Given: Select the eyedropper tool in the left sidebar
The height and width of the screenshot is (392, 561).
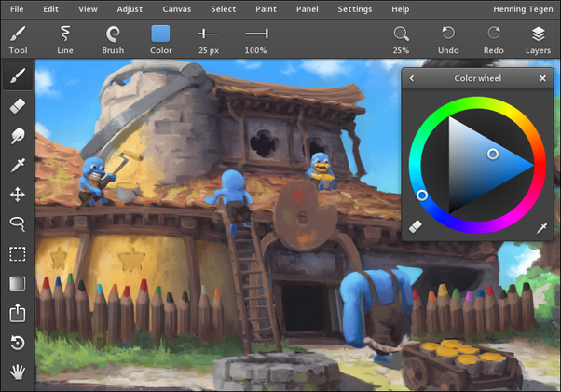Looking at the screenshot, I should (x=18, y=166).
